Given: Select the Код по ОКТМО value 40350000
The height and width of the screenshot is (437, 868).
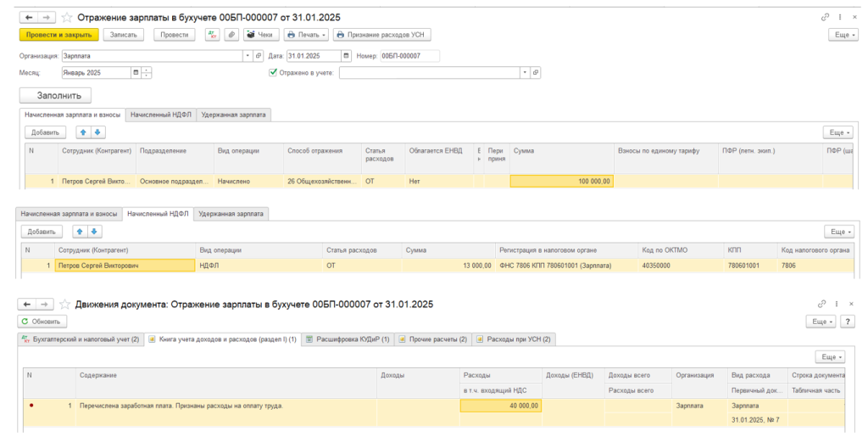Looking at the screenshot, I should coord(681,266).
